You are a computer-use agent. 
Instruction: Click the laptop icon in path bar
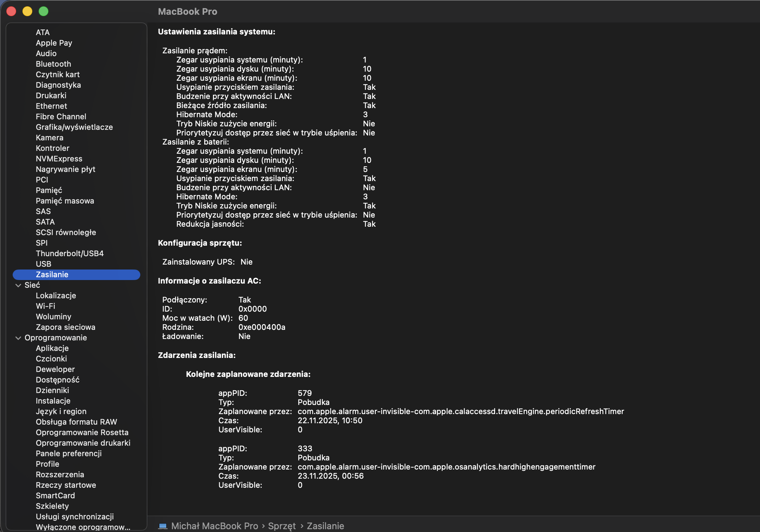point(162,526)
